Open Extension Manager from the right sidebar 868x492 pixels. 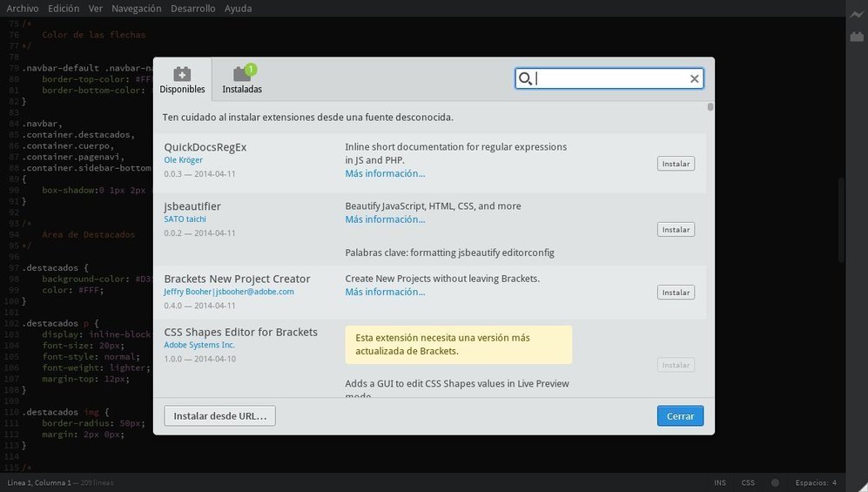pyautogui.click(x=857, y=37)
